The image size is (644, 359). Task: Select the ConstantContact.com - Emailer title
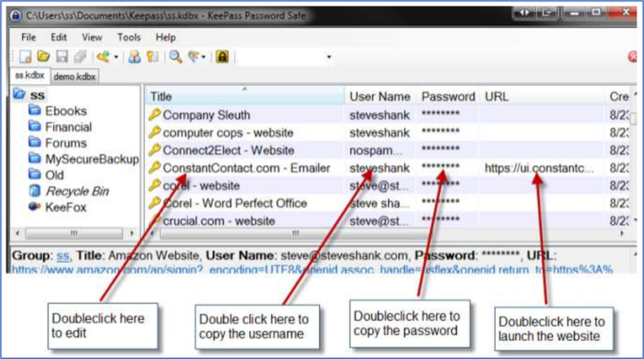[247, 168]
